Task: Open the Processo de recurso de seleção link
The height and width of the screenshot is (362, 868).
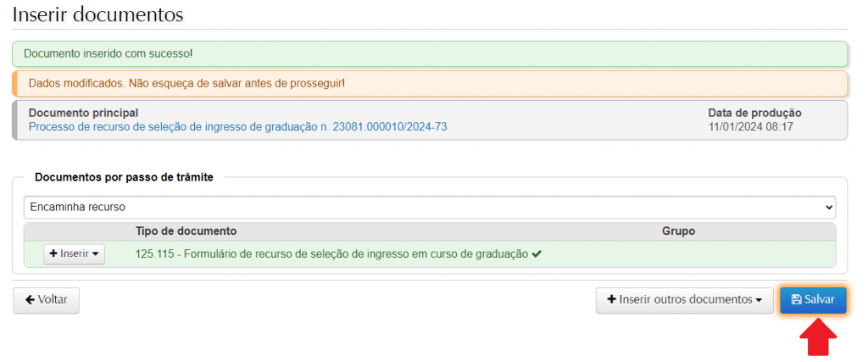Action: coord(238,127)
